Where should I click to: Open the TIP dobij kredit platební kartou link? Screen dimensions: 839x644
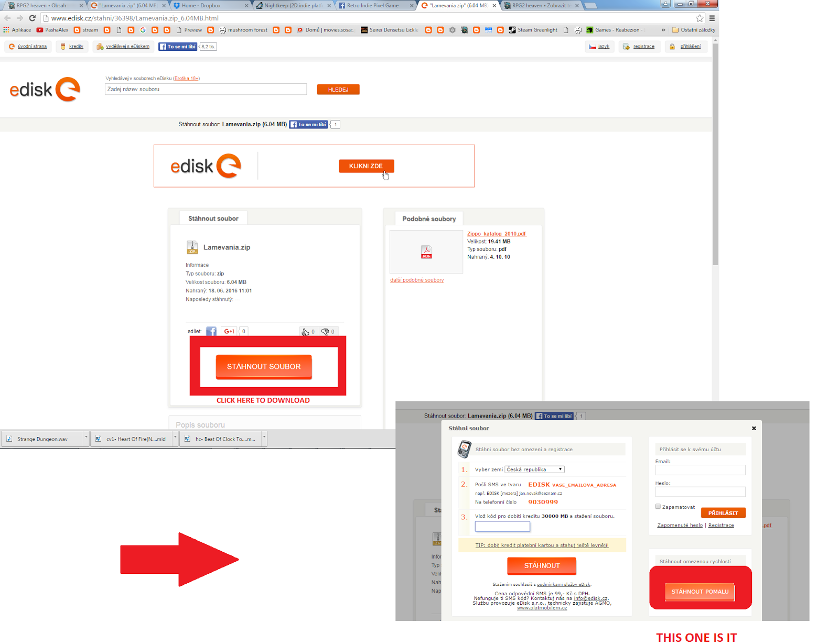point(542,545)
